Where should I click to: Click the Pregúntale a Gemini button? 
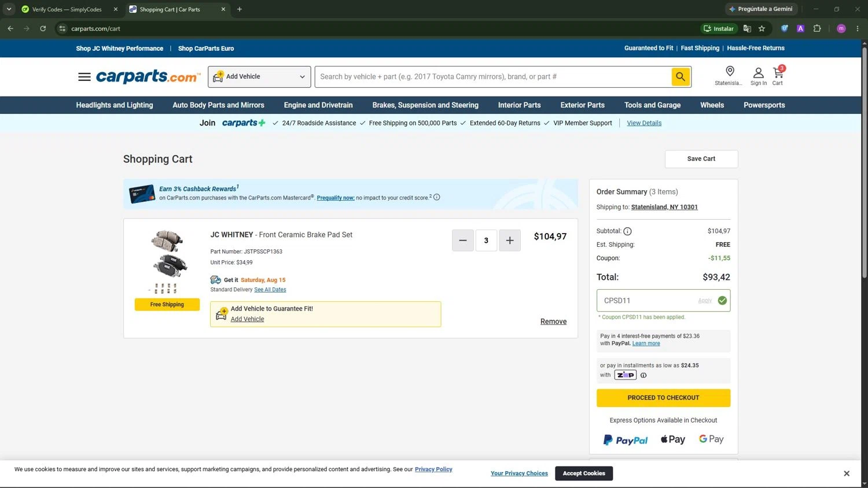pos(762,9)
